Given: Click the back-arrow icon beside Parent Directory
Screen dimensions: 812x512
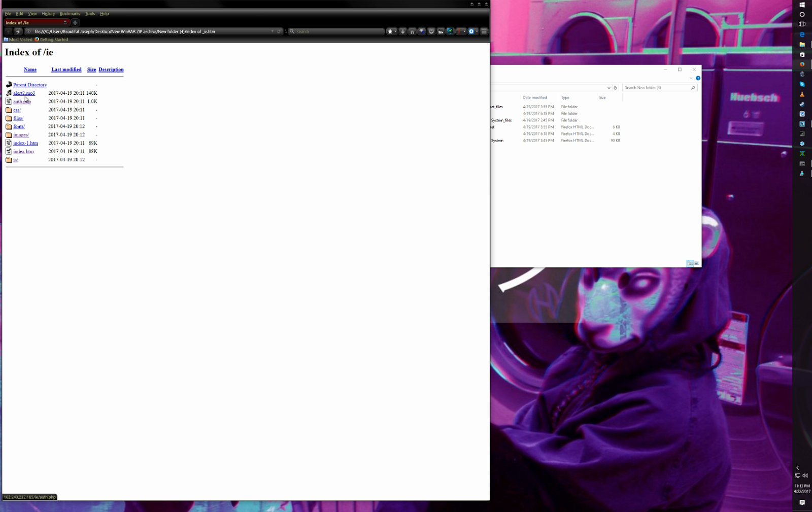Looking at the screenshot, I should (x=9, y=85).
